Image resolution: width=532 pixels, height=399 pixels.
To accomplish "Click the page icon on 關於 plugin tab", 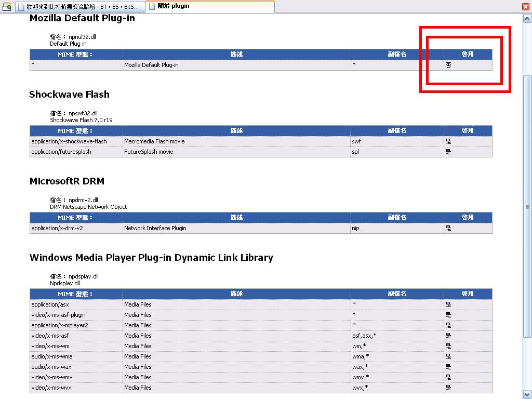I will [x=152, y=6].
